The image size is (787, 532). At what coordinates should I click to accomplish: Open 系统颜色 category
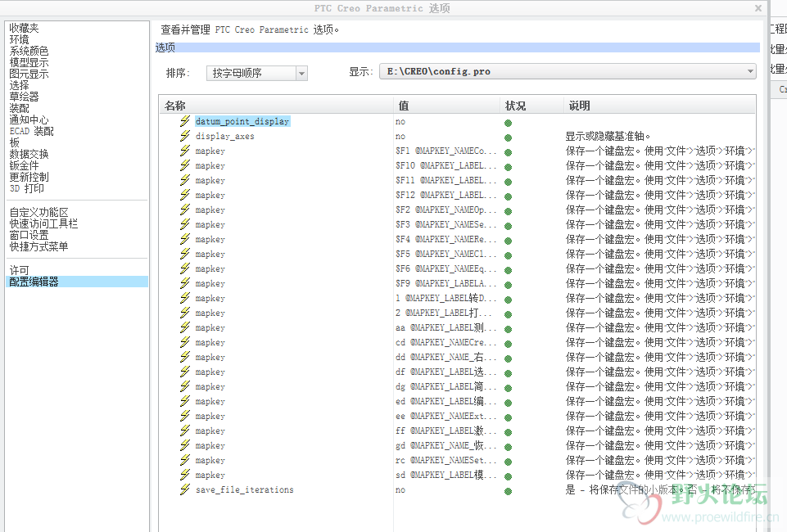pyautogui.click(x=29, y=51)
